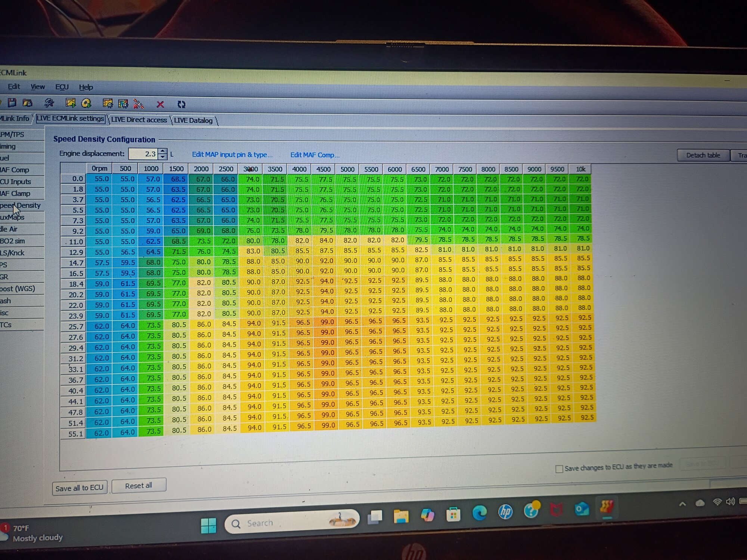Open Task View in the taskbar
Viewport: 747px width, 560px height.
click(375, 516)
